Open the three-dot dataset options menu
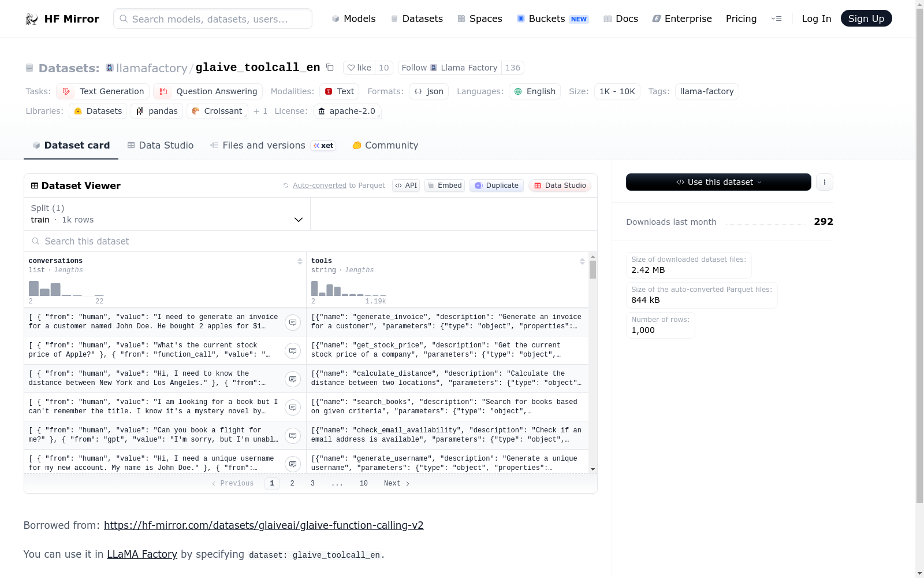This screenshot has width=924, height=578. [824, 182]
